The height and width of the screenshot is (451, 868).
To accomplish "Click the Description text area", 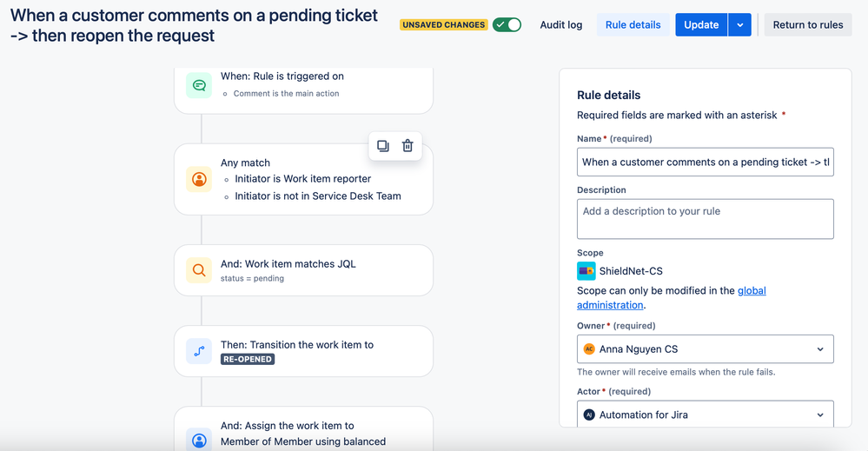I will tap(706, 219).
